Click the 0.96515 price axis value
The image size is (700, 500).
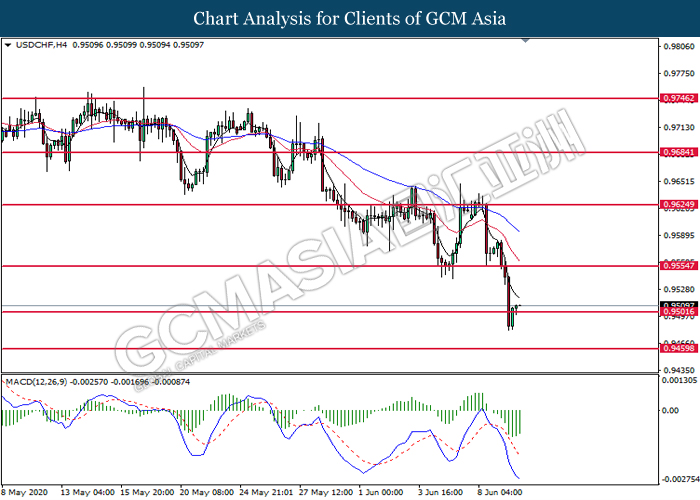tap(679, 182)
